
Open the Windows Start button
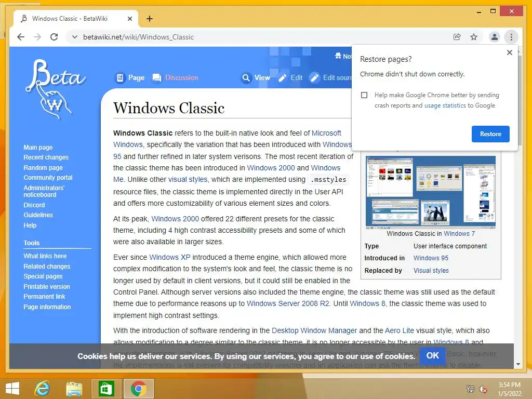pos(12,389)
